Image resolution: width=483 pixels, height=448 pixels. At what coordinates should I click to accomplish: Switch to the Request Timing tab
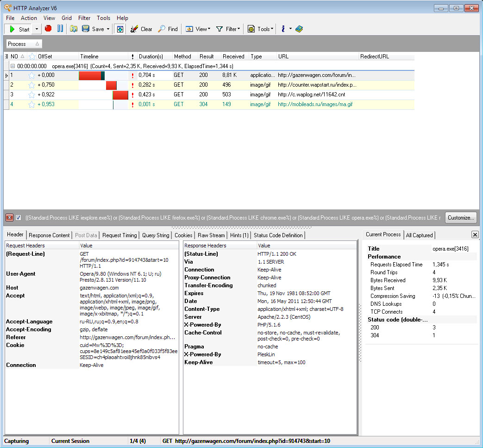pyautogui.click(x=119, y=235)
